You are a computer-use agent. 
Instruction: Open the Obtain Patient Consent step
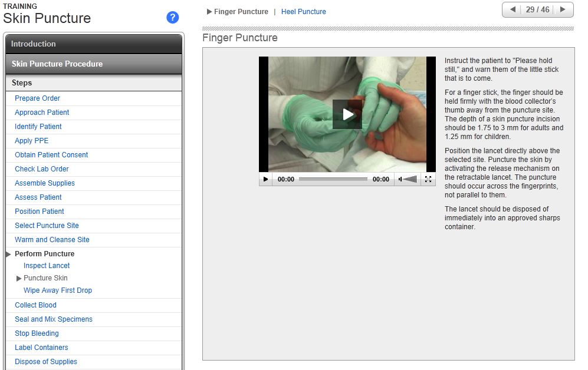coord(51,155)
